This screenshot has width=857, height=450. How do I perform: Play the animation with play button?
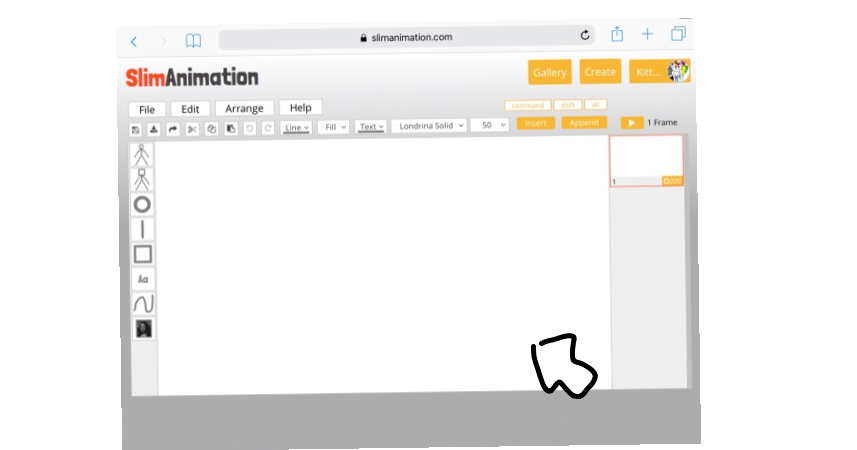[631, 122]
